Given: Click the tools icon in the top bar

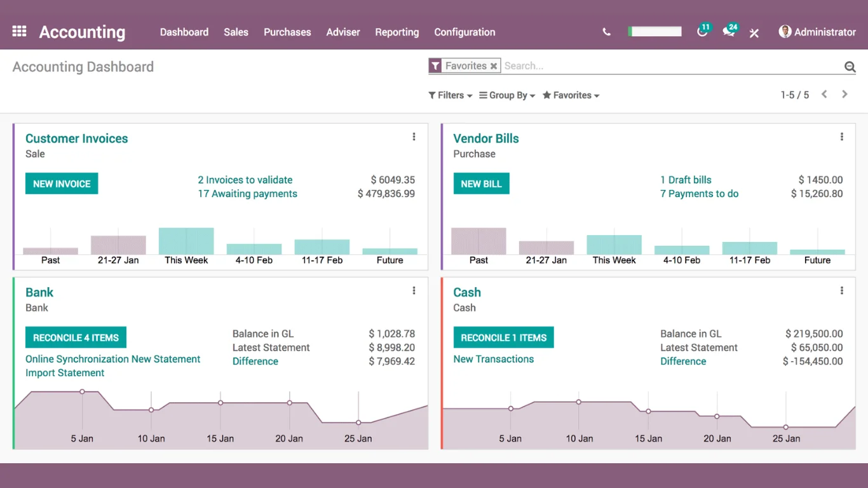Looking at the screenshot, I should 754,33.
